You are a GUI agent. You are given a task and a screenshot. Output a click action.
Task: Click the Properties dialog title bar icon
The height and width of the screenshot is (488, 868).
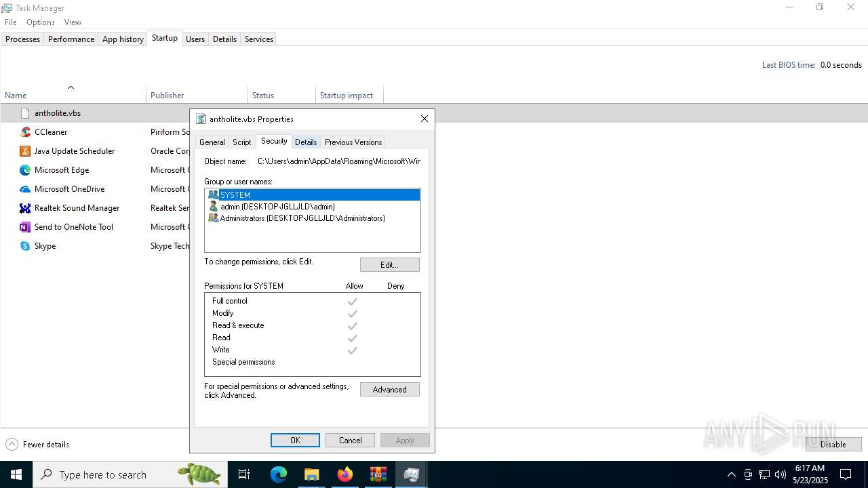[201, 119]
